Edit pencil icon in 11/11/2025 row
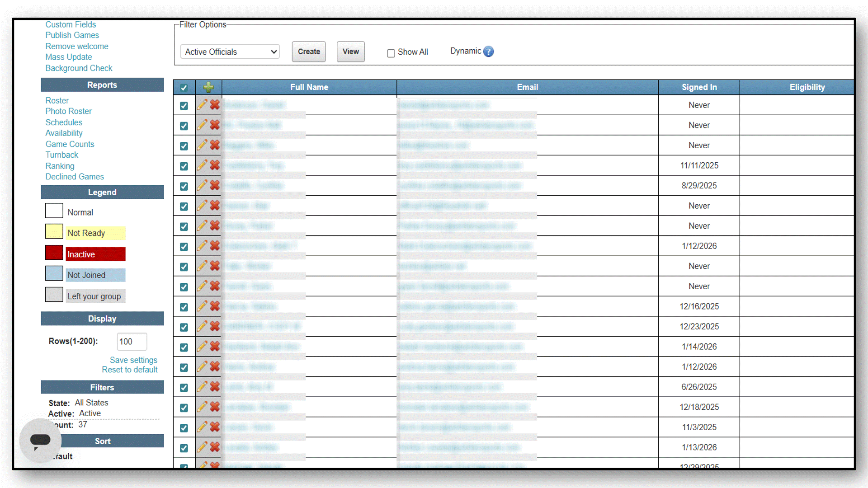This screenshot has width=868, height=488. (x=202, y=165)
